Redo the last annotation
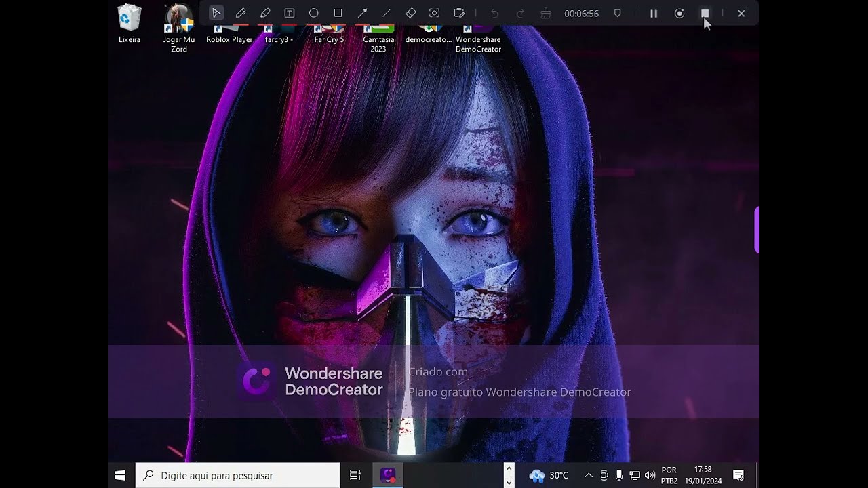 [x=520, y=14]
